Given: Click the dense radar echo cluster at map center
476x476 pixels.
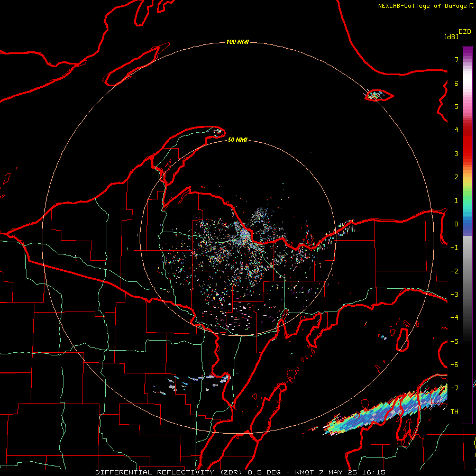Looking at the screenshot, I should pyautogui.click(x=244, y=234).
